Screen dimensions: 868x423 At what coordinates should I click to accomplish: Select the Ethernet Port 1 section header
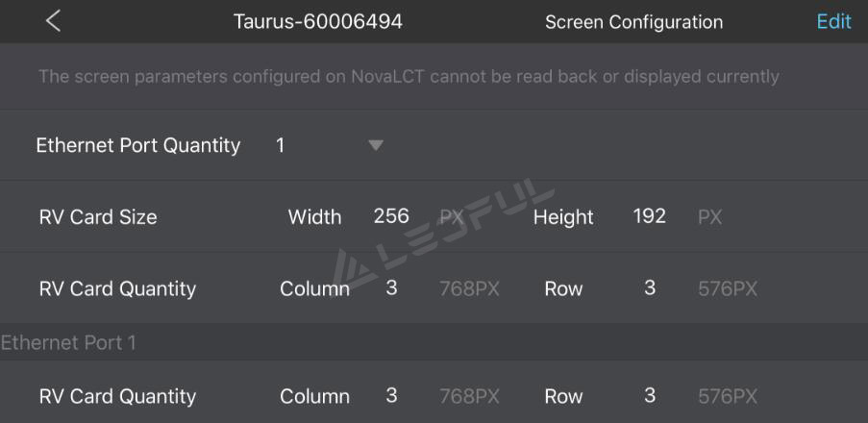[68, 342]
